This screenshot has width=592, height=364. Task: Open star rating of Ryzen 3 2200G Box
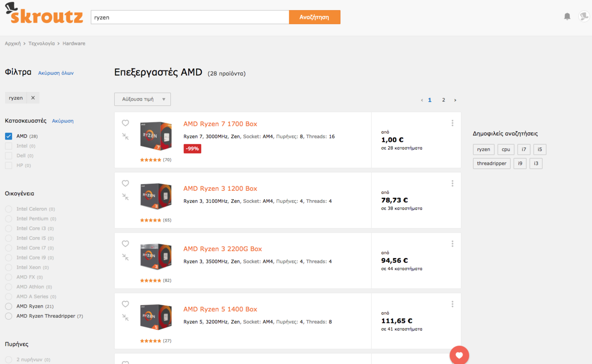tap(151, 280)
